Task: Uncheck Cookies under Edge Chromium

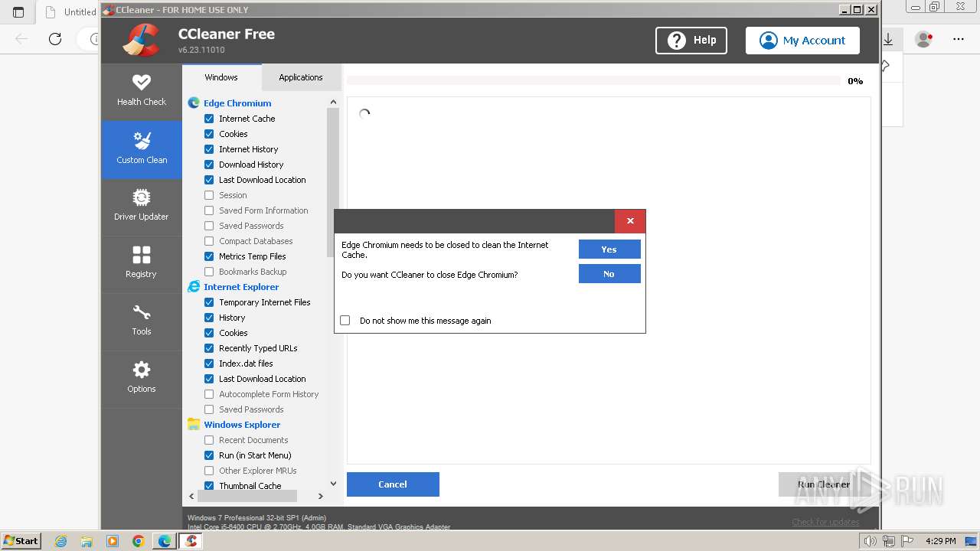Action: [x=209, y=134]
